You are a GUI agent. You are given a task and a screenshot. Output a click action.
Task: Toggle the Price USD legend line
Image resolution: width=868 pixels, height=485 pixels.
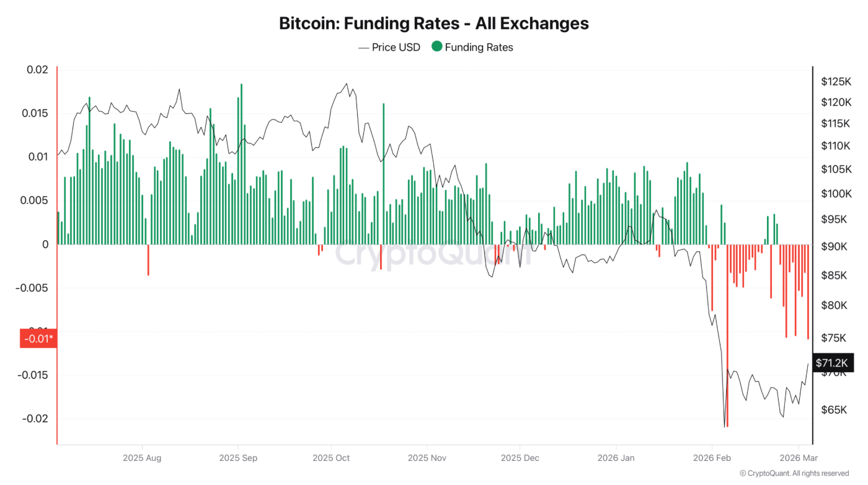364,47
